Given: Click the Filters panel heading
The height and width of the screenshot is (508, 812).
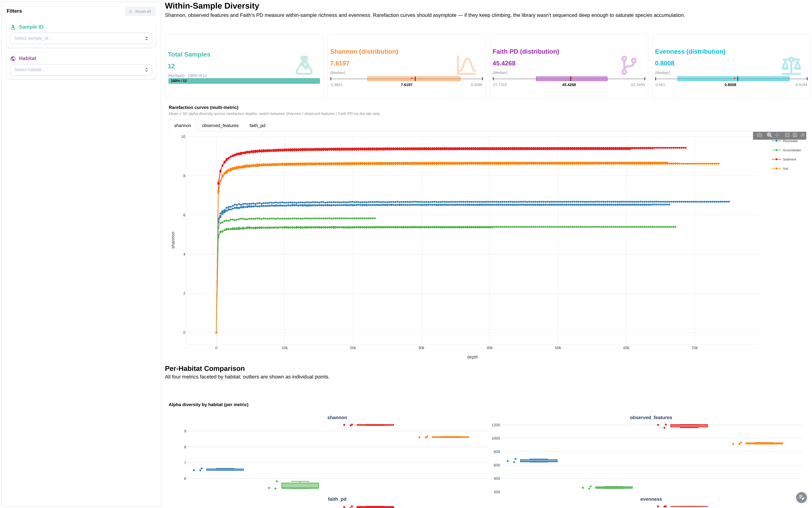Looking at the screenshot, I should pos(14,11).
